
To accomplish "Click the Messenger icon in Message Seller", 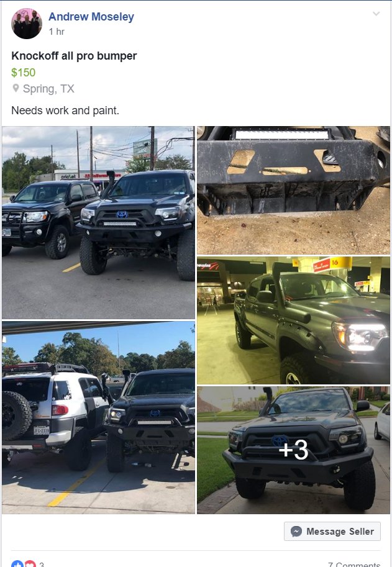I will point(296,531).
